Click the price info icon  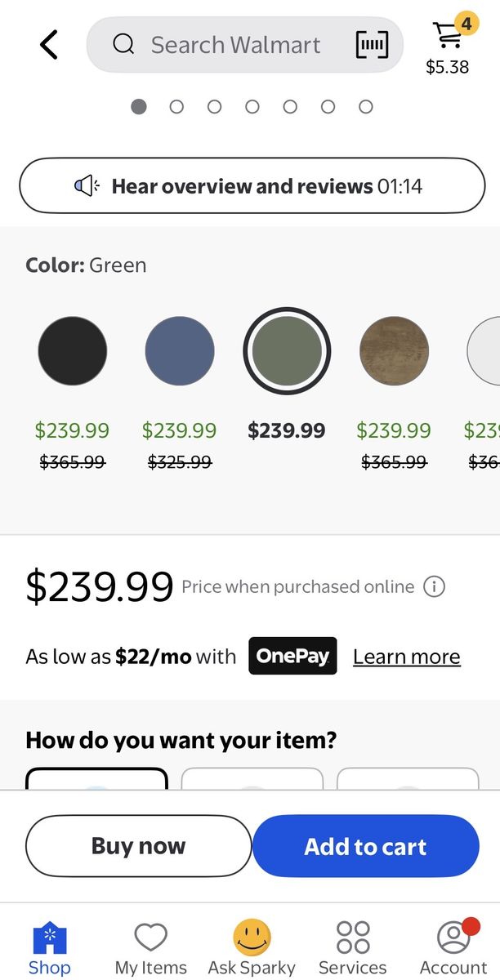click(435, 586)
